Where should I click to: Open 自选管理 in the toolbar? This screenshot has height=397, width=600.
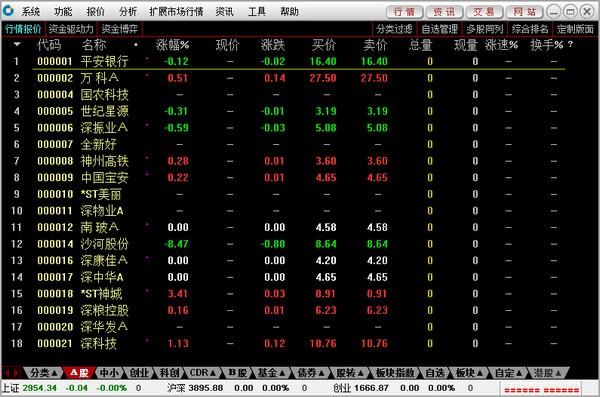tap(439, 29)
